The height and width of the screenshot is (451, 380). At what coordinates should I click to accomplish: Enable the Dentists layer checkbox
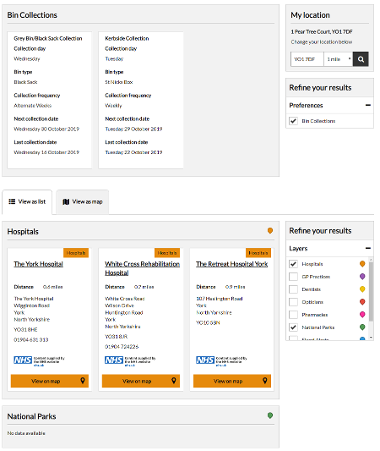pos(293,289)
